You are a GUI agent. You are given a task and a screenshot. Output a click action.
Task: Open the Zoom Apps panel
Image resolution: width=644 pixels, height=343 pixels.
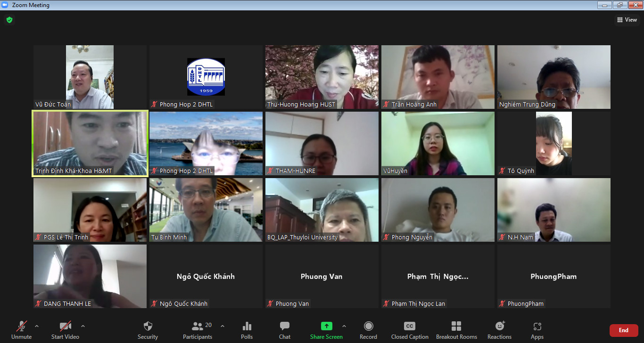coord(537,330)
